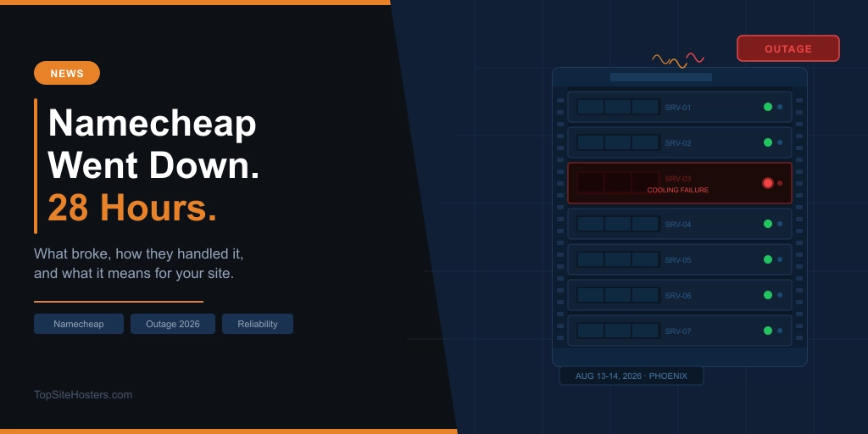Click the AUG 13-14, 2026 · PHOENIX label

631,376
